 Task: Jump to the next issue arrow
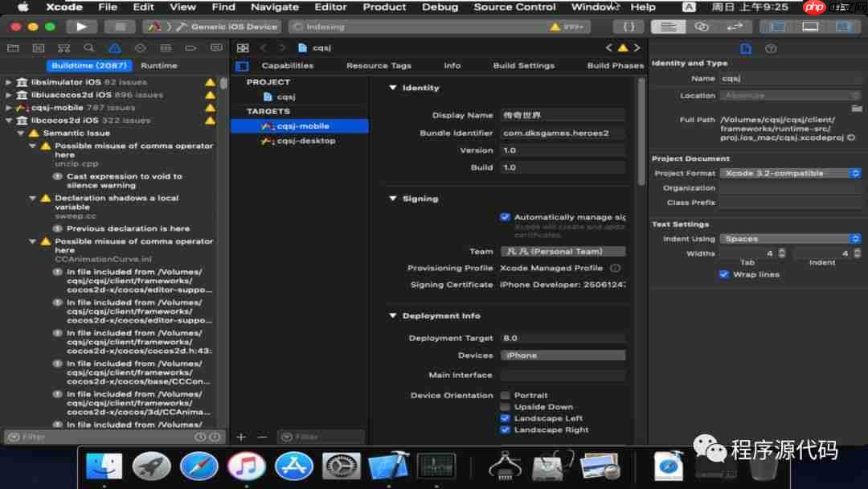(x=637, y=48)
